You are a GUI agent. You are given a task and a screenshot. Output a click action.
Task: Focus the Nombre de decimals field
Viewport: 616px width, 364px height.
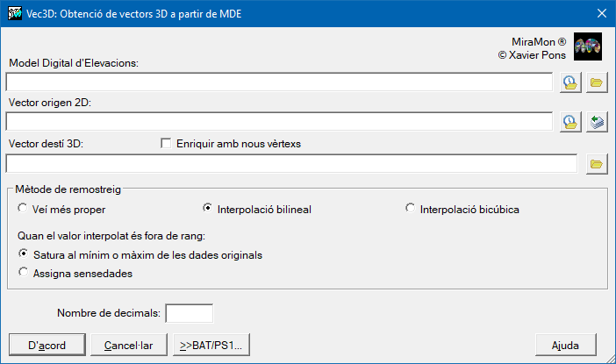pos(190,313)
